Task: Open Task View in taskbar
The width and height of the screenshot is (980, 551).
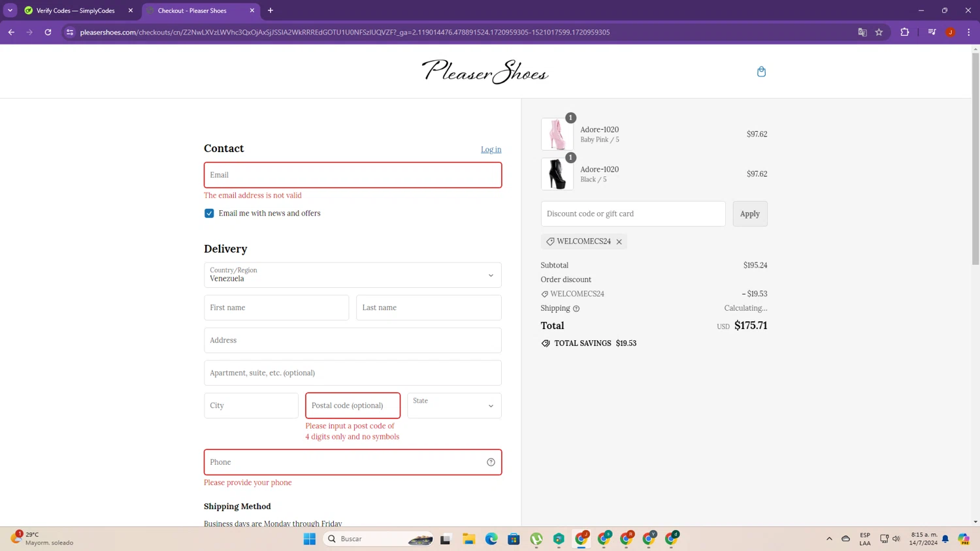Action: 446,539
